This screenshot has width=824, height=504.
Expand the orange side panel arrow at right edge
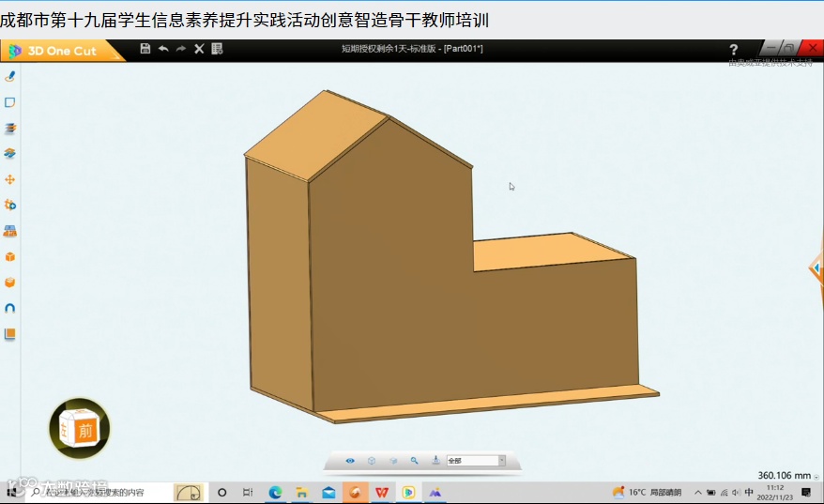click(x=816, y=268)
